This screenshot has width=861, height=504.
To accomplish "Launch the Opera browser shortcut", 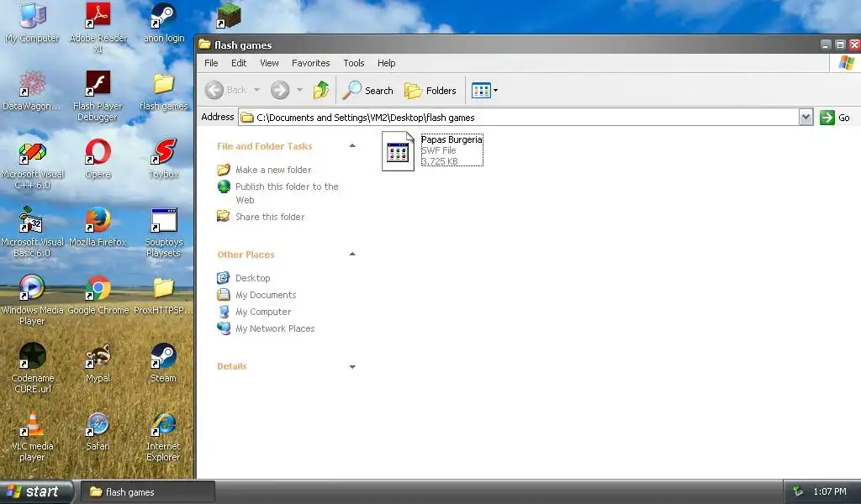I will tap(98, 159).
